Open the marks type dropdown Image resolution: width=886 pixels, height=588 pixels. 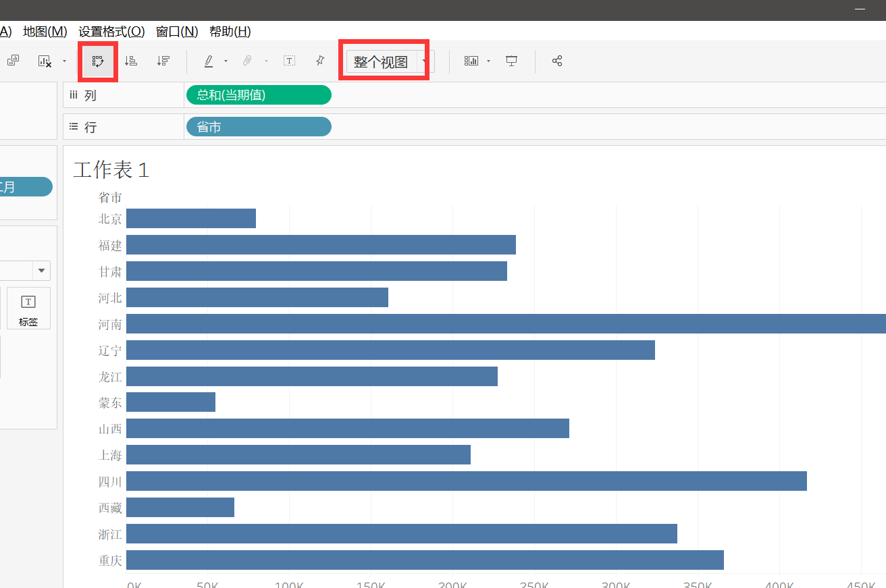tap(41, 271)
